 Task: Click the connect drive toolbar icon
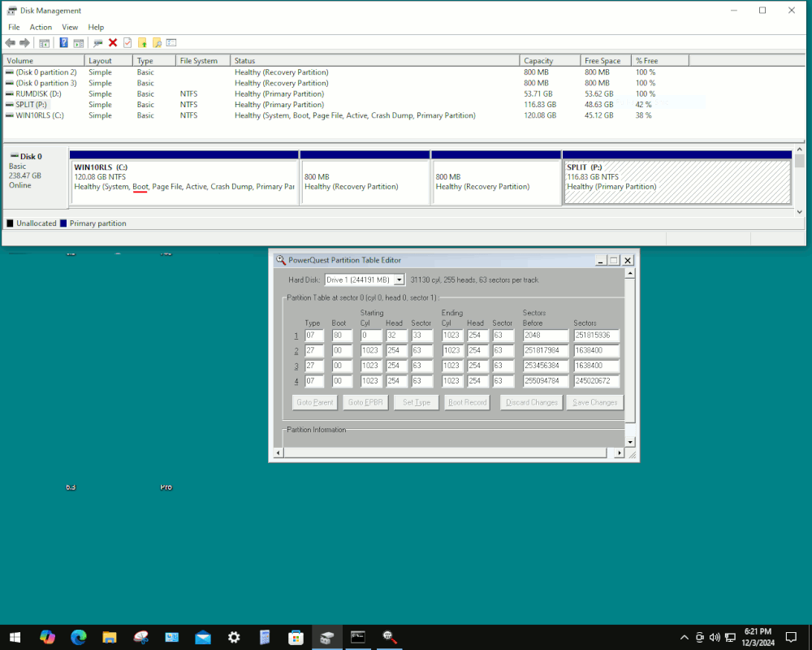pos(98,43)
